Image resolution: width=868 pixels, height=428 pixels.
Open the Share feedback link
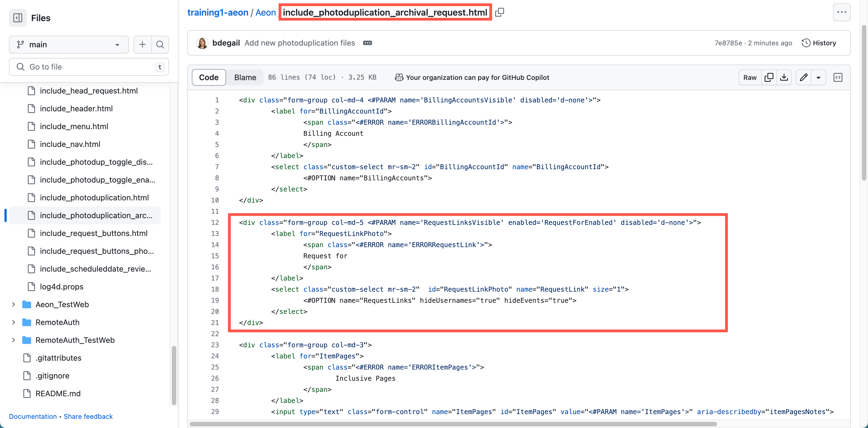coord(88,416)
